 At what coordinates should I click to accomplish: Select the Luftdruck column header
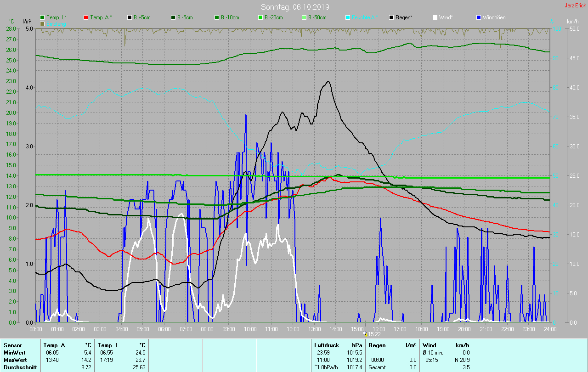326,345
